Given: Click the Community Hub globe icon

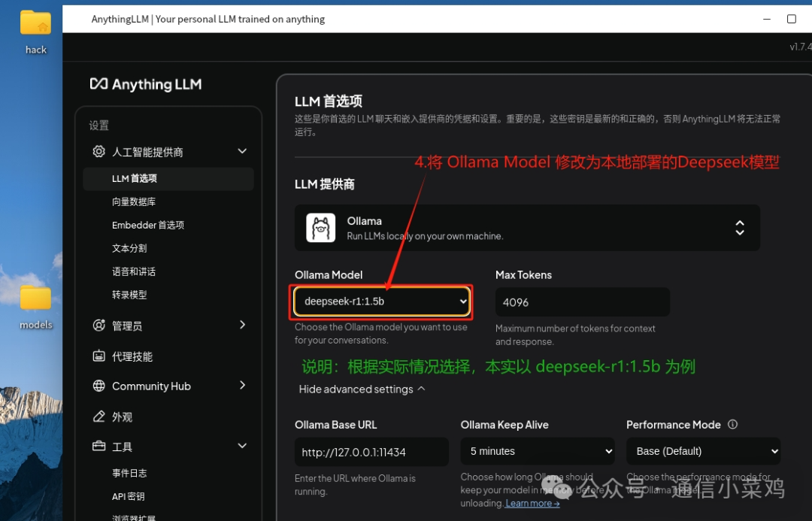Looking at the screenshot, I should coord(98,386).
